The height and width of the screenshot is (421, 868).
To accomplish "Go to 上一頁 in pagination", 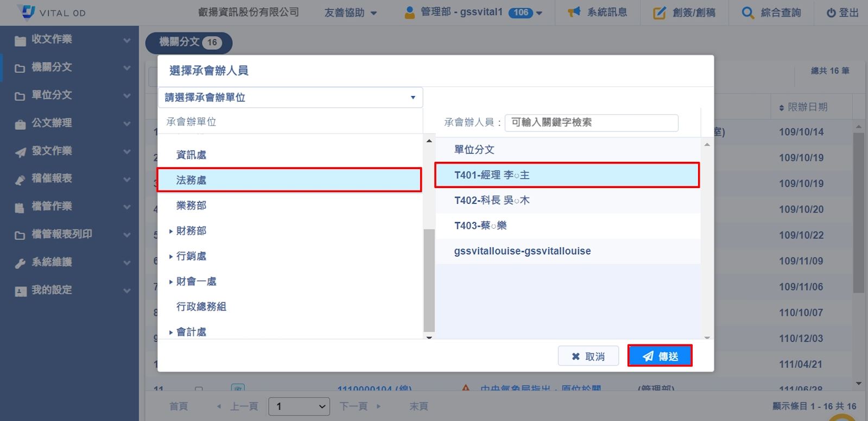I will (238, 406).
